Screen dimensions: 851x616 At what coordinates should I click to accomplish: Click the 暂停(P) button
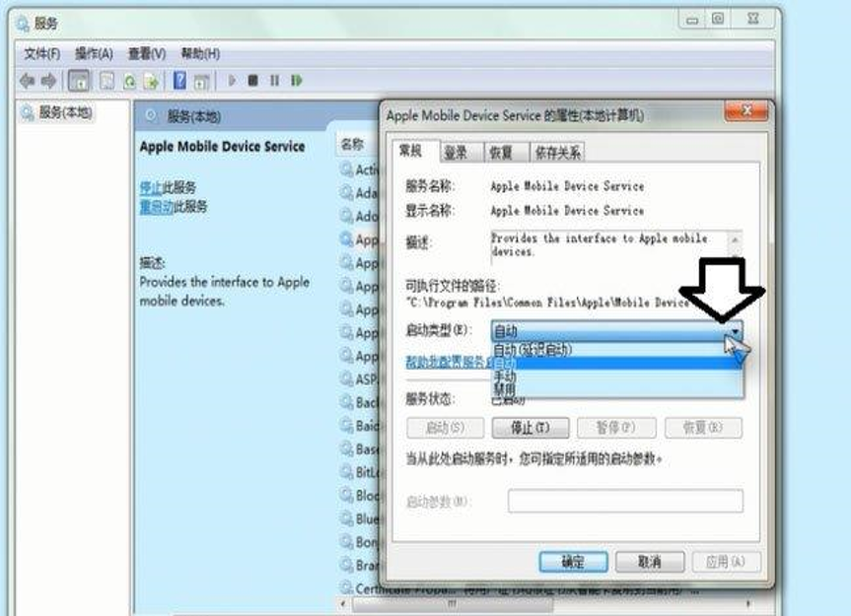(616, 428)
